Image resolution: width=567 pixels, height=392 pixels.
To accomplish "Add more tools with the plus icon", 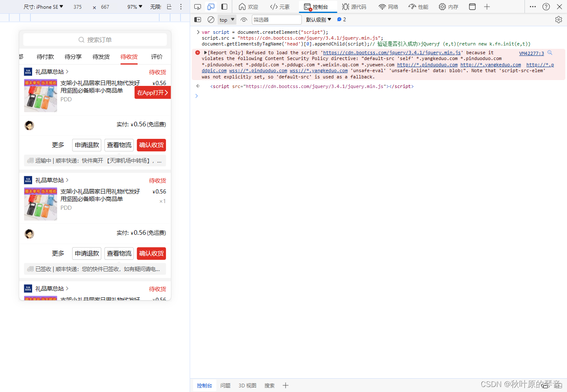I will [x=487, y=7].
